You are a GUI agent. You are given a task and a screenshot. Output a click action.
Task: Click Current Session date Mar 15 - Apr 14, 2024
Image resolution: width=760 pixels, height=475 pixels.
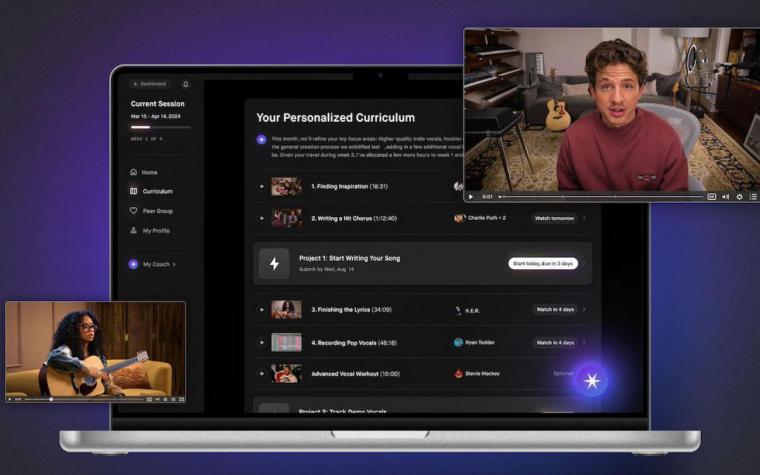pyautogui.click(x=156, y=116)
